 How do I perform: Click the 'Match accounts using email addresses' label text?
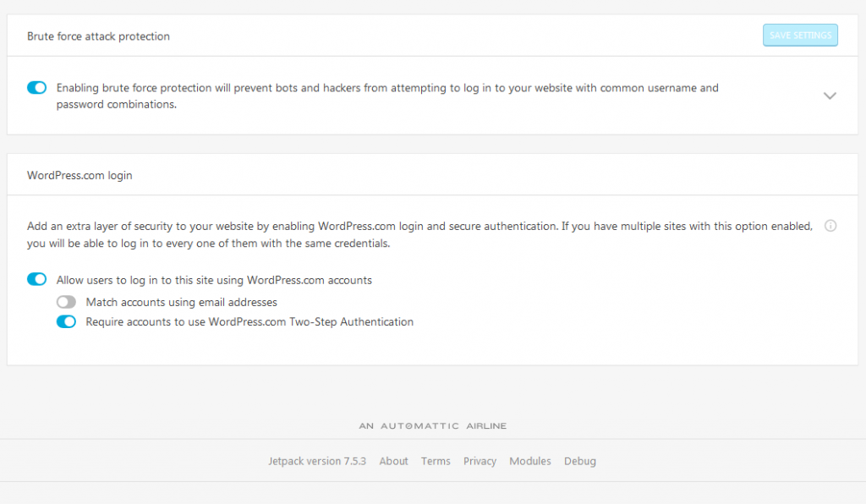point(182,302)
